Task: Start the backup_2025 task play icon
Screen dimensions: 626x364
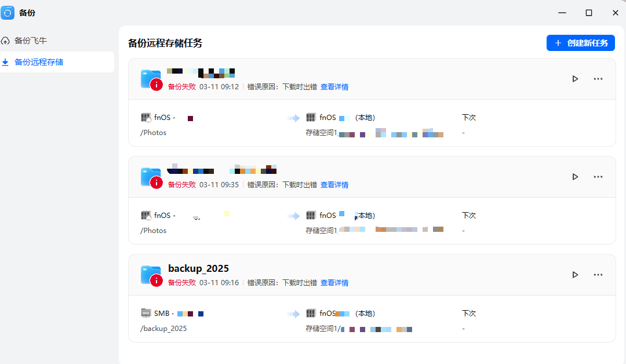Action: click(576, 275)
